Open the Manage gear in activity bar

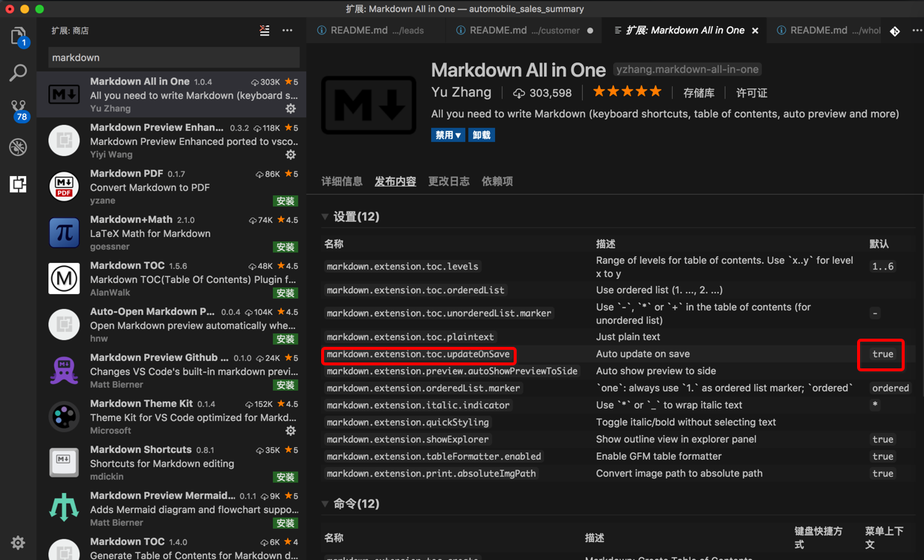tap(18, 542)
